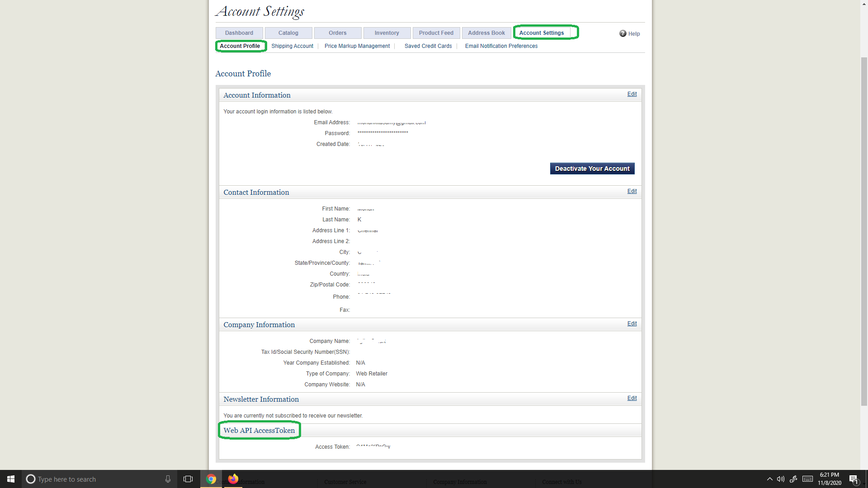
Task: Open the touch keyboard icon
Action: click(808, 479)
